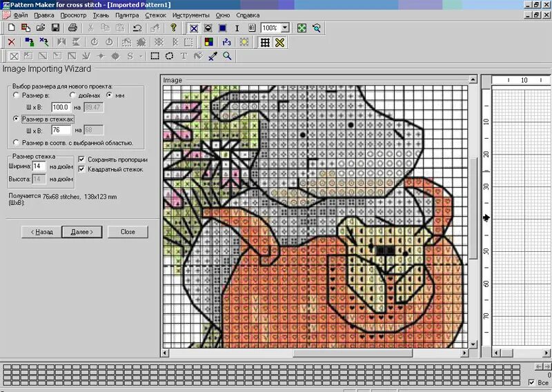Open a pattern file with folder icon
The height and width of the screenshot is (392, 552).
41,28
